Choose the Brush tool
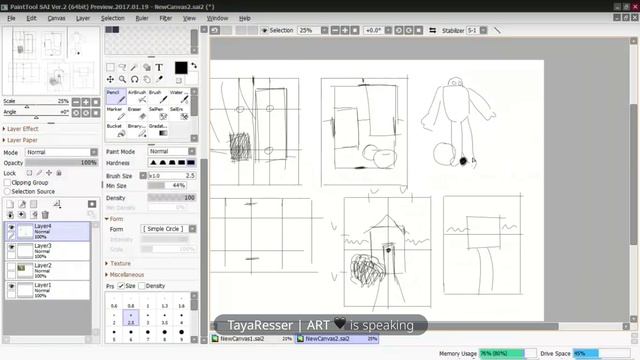Screen dimensions: 640x360 (x=158, y=97)
